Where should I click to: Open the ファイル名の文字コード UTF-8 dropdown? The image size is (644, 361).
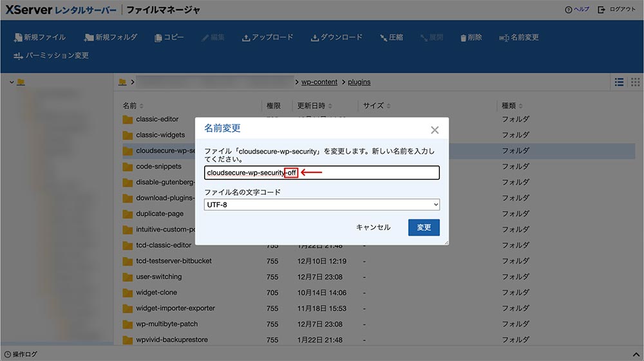point(322,205)
